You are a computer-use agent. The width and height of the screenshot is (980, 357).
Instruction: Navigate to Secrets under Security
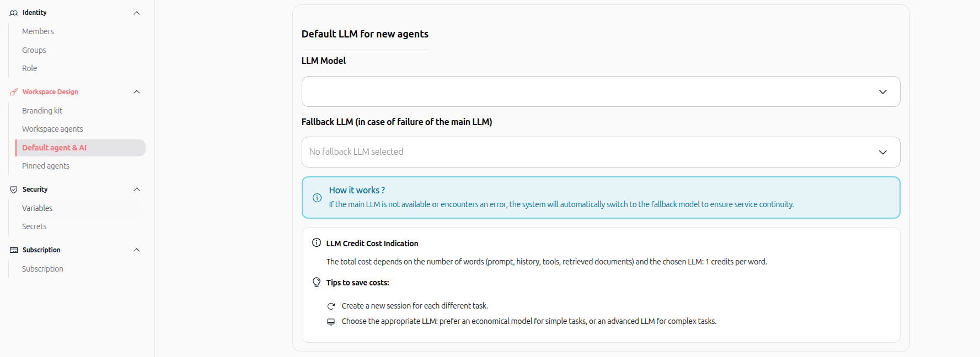click(x=34, y=226)
